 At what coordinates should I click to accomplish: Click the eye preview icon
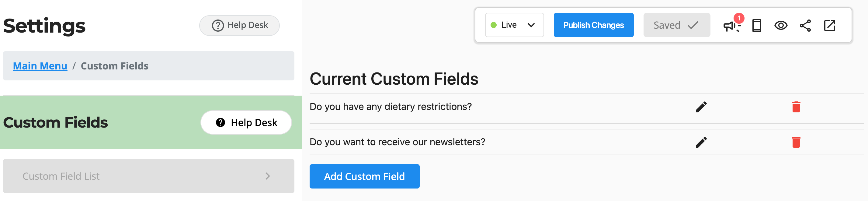coord(781,25)
